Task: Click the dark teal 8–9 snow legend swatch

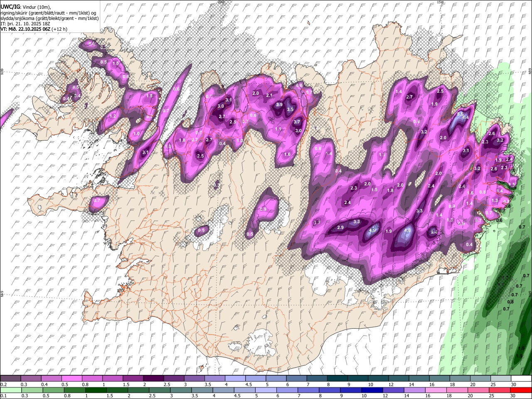Action: (337, 379)
